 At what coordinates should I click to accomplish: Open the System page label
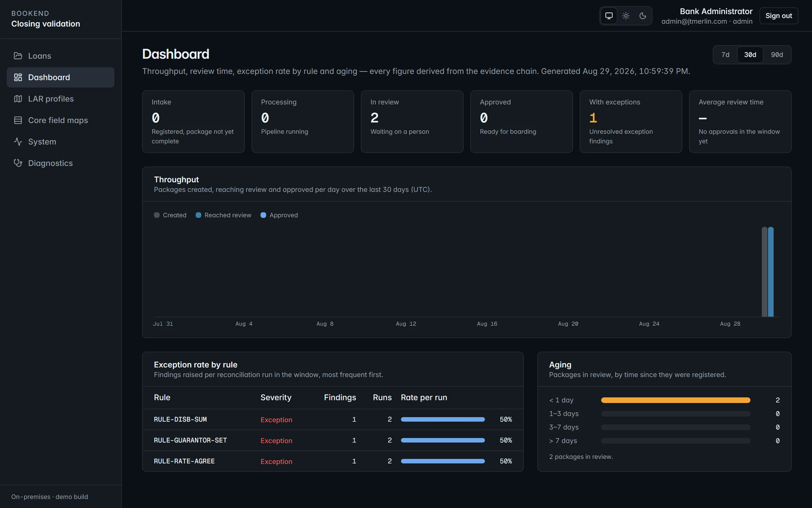coord(42,142)
